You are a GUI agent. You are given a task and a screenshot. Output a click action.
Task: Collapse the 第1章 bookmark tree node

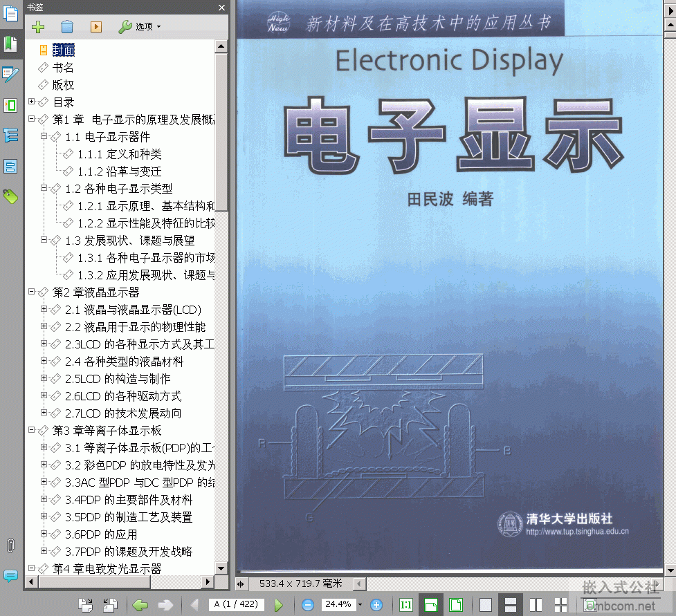32,119
